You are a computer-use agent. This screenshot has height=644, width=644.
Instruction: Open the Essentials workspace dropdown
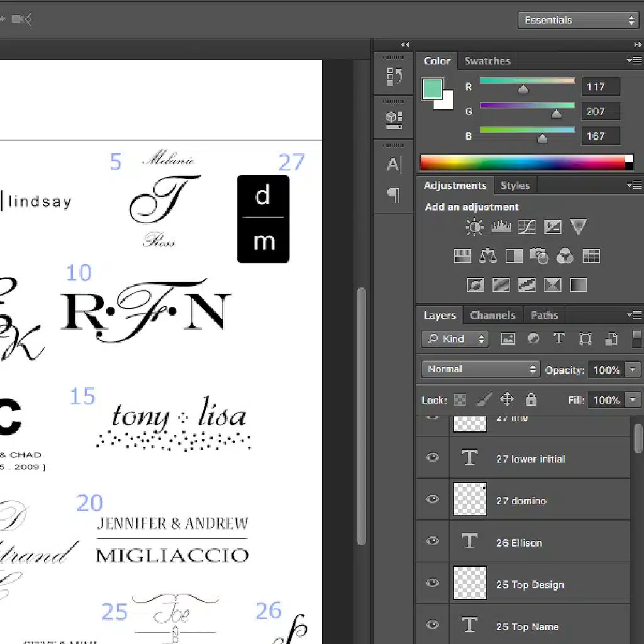pos(579,20)
